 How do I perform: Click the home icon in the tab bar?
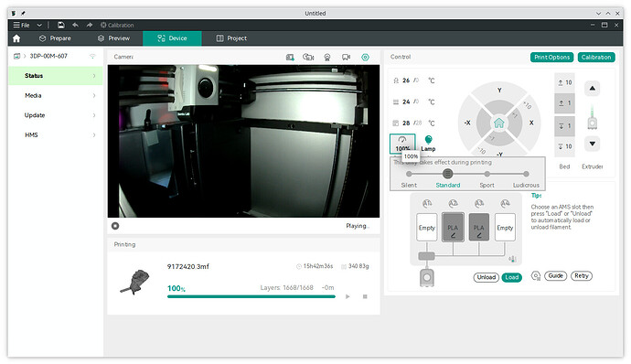16,38
